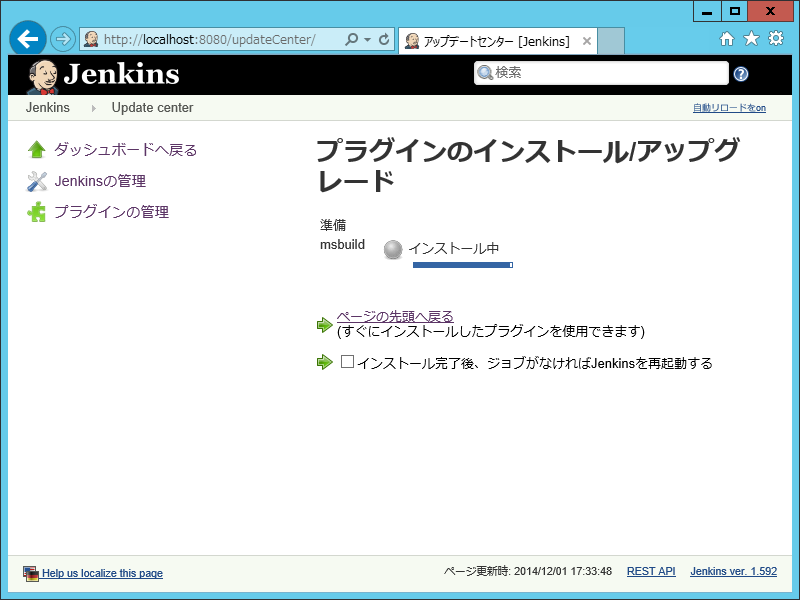
Task: Maximize the browser window
Action: pyautogui.click(x=735, y=11)
